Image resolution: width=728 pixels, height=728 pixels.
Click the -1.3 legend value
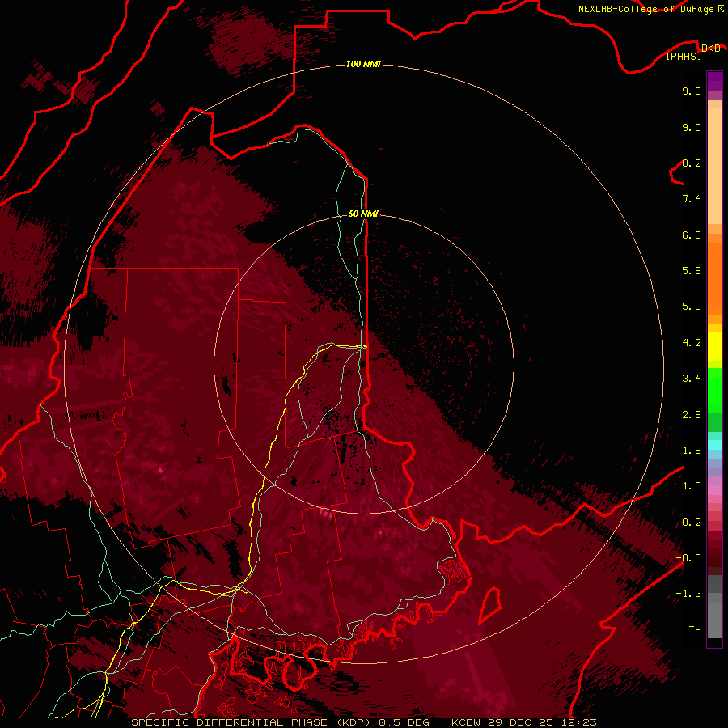688,594
